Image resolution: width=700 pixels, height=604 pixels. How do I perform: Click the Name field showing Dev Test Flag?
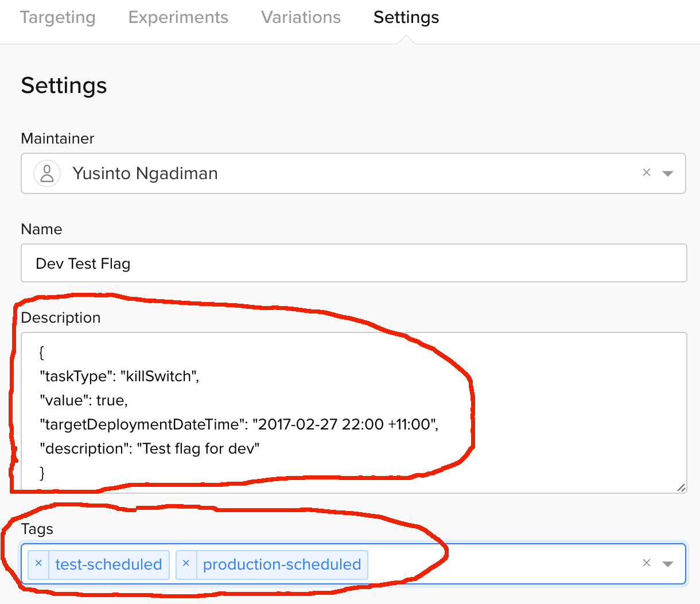click(x=353, y=263)
